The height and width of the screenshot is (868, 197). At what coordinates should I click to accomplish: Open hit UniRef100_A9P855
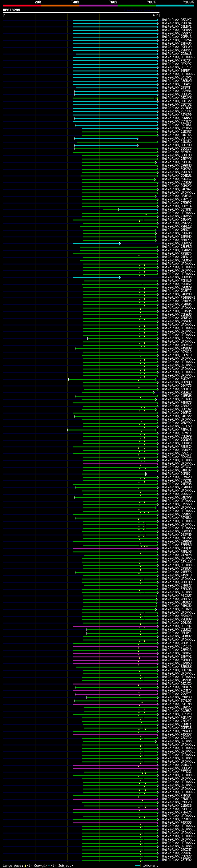(176, 30)
